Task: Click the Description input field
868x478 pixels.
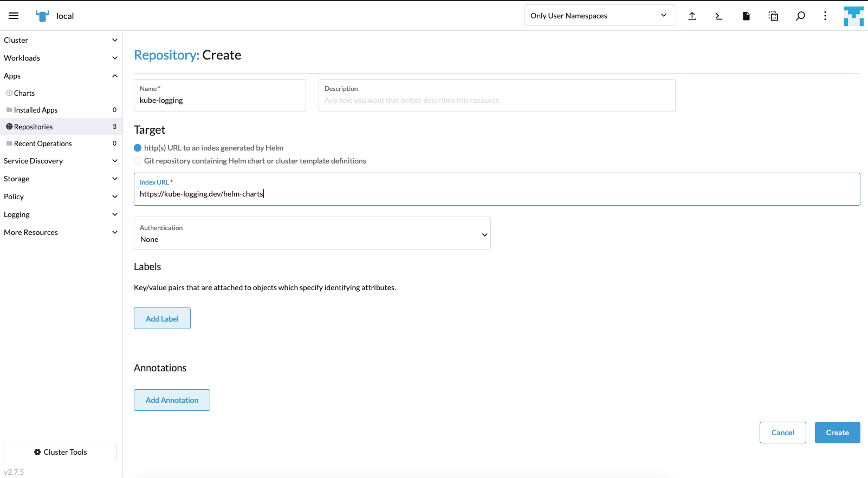Action: [497, 95]
